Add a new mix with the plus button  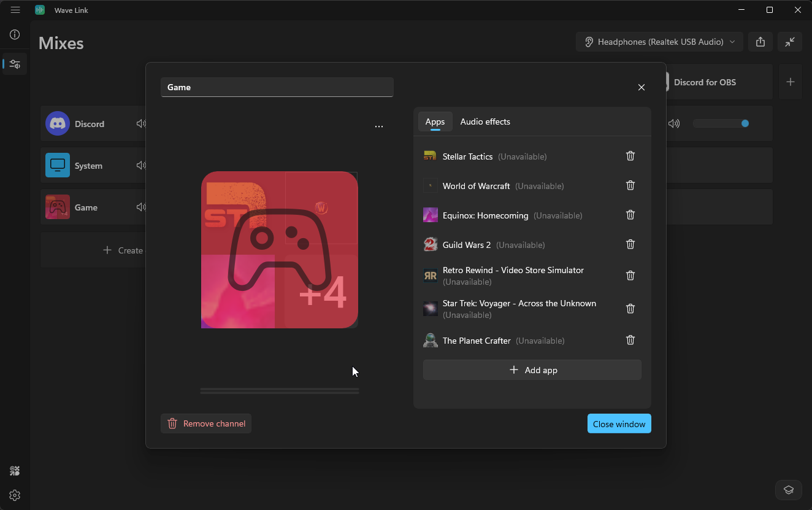coord(791,82)
